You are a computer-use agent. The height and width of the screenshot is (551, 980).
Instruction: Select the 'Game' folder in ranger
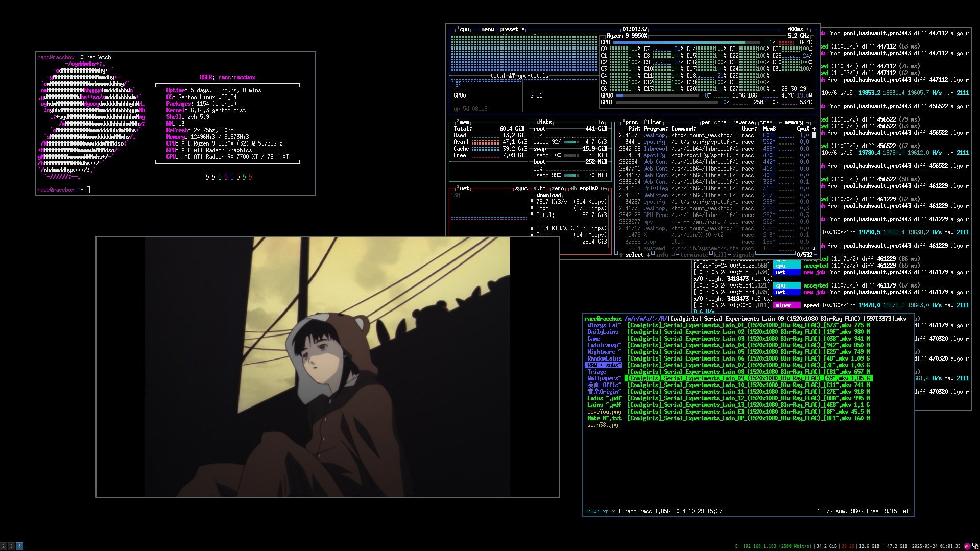click(x=593, y=339)
